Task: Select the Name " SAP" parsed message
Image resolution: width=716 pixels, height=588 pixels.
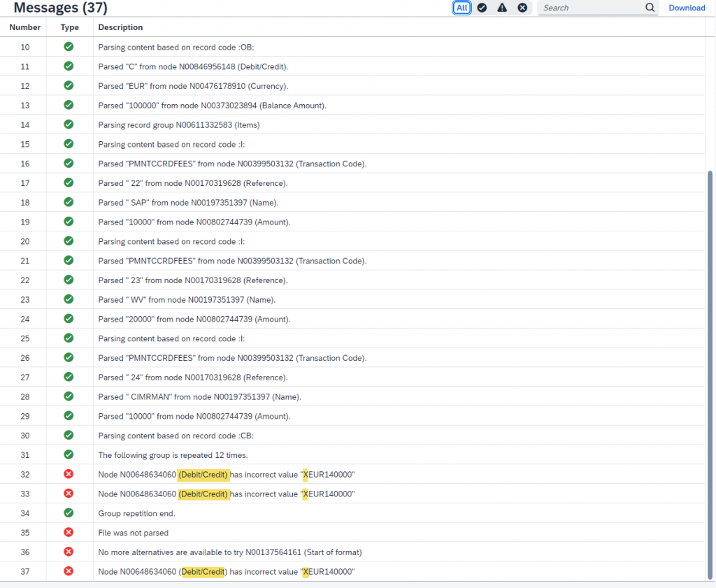Action: click(x=188, y=202)
